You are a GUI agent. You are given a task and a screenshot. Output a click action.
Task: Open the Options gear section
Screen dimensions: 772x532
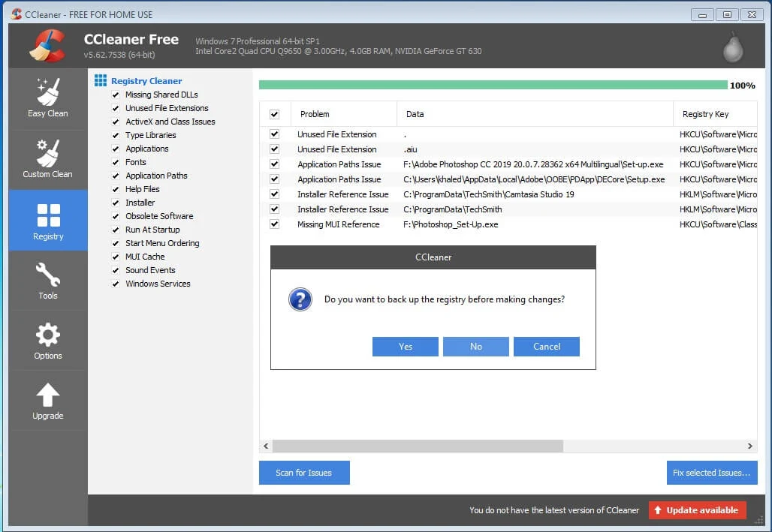pyautogui.click(x=48, y=341)
